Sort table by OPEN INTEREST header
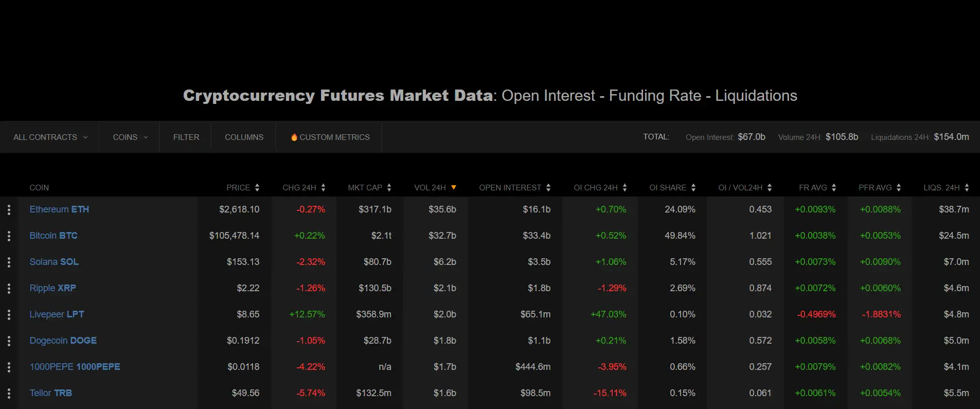980x409 pixels. [510, 188]
